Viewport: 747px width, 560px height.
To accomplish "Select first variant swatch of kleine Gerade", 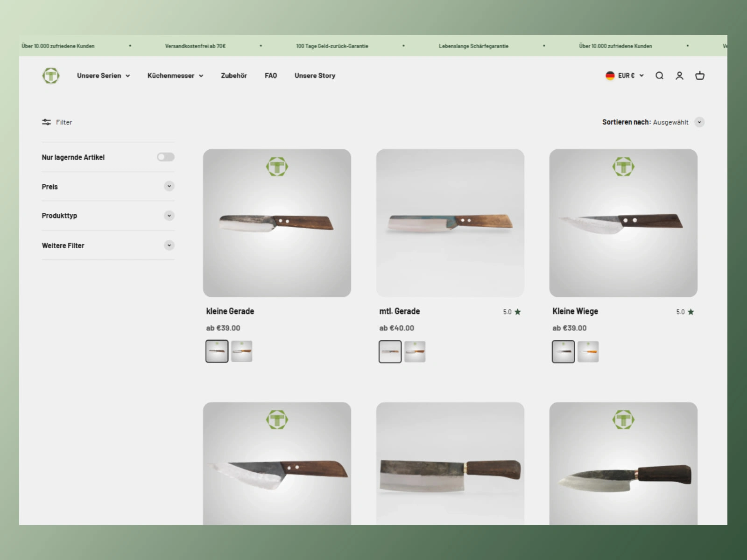I will coord(217,351).
